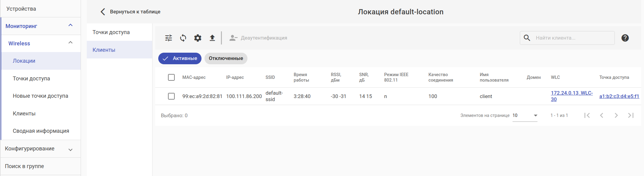This screenshot has height=176, width=644.
Task: Click the Режим IEEE 802.11 header
Action: click(396, 77)
